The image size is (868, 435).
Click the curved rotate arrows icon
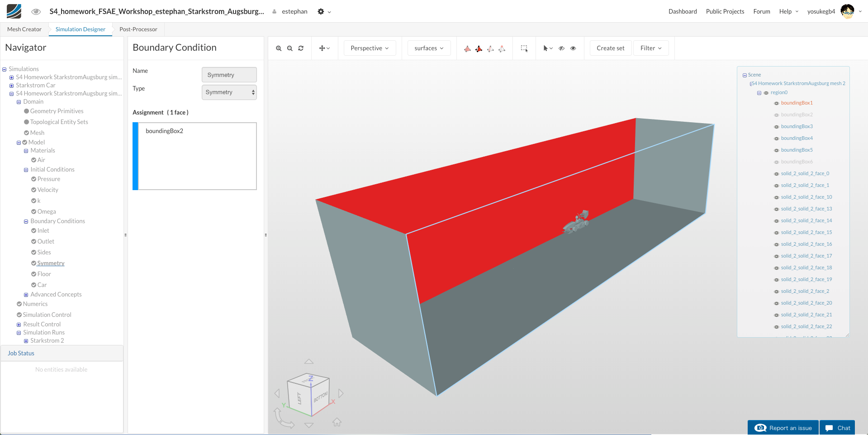pyautogui.click(x=284, y=418)
